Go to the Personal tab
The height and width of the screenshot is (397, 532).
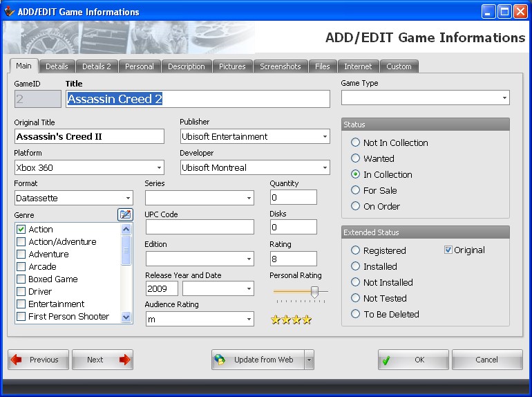[140, 66]
